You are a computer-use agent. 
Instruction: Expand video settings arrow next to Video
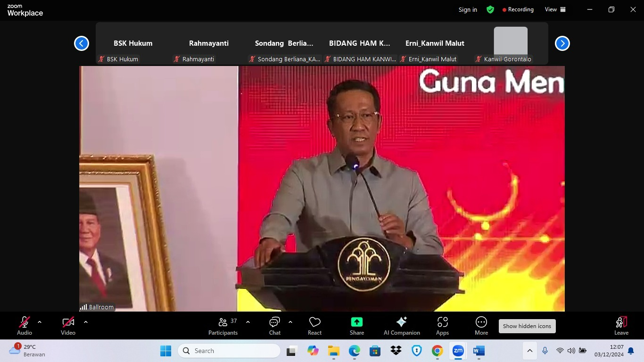[x=86, y=322]
